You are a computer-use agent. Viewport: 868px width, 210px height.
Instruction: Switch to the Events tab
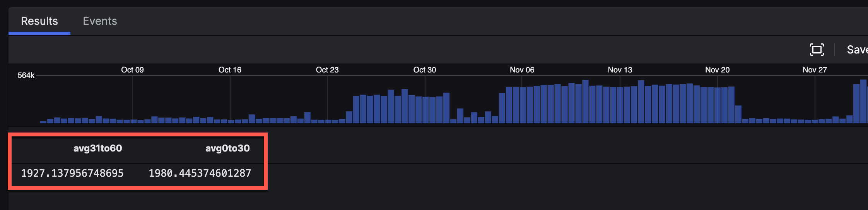[100, 21]
